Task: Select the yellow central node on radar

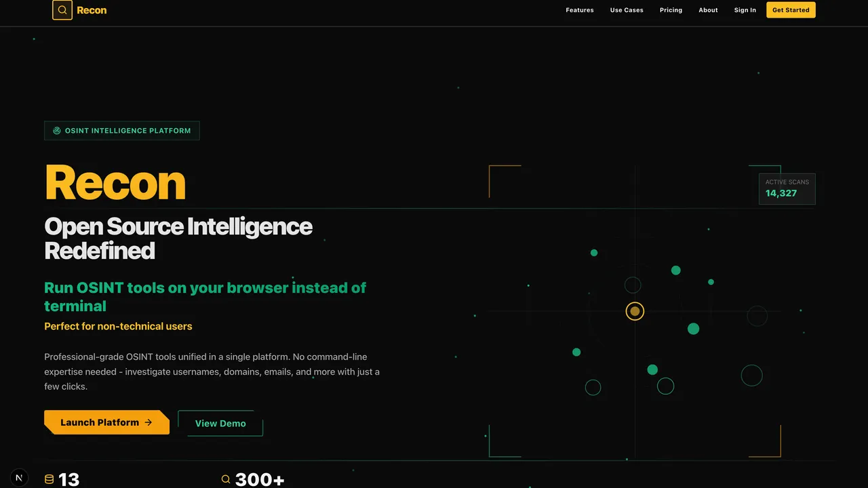Action: tap(635, 311)
